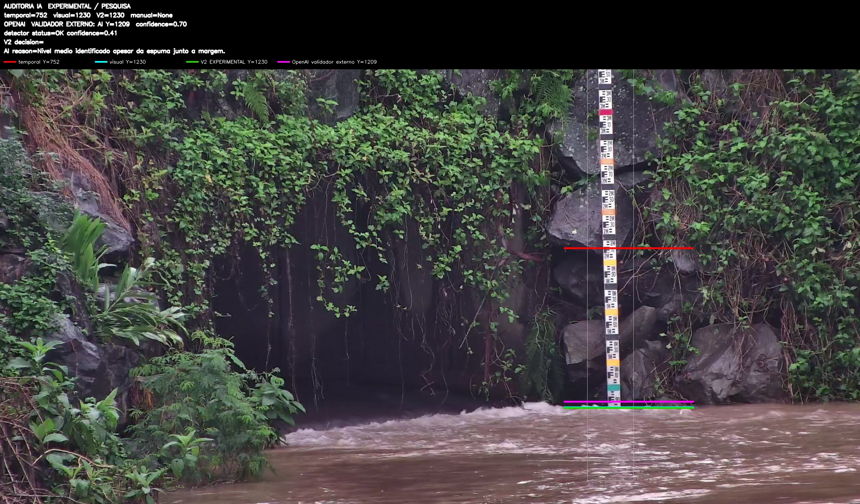Click the "3M 10" mark on staff gauge
The width and height of the screenshot is (860, 504).
click(606, 124)
